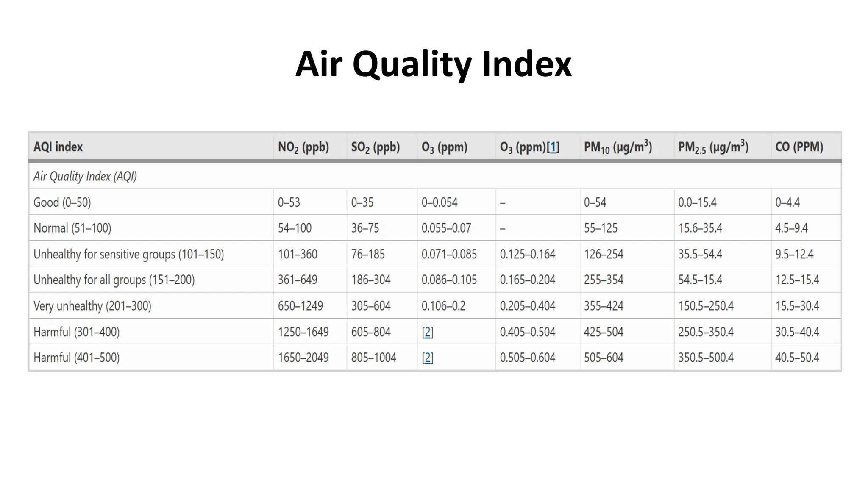Select PM2.5 value 35.5–54.4
The image size is (868, 488).
pos(700,254)
